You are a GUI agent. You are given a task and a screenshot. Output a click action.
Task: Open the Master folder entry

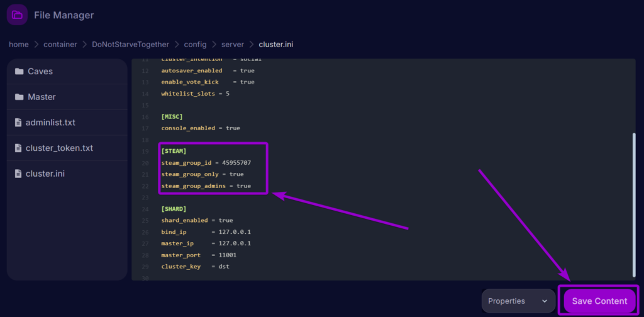coord(42,97)
